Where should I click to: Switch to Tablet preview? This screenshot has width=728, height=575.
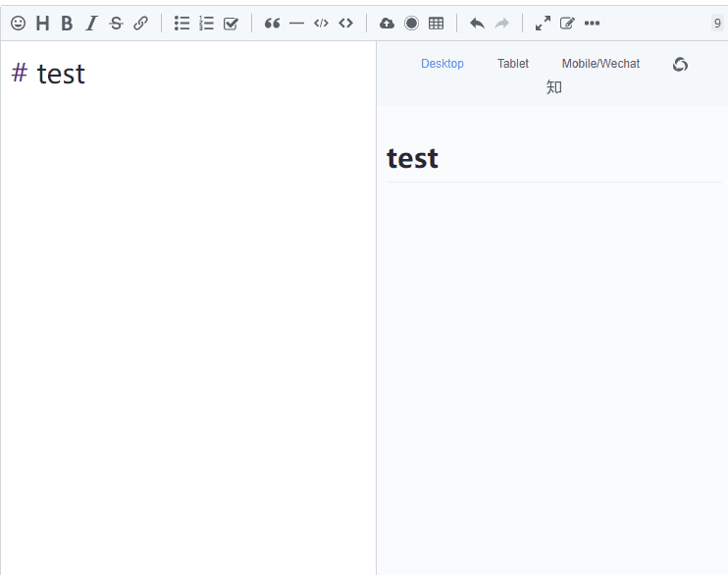tap(512, 64)
